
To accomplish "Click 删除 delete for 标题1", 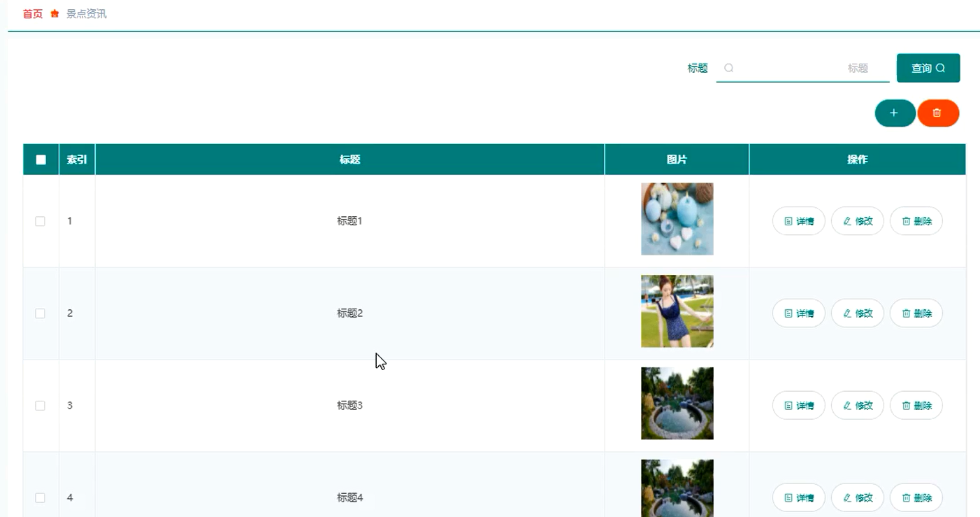I will coord(916,221).
